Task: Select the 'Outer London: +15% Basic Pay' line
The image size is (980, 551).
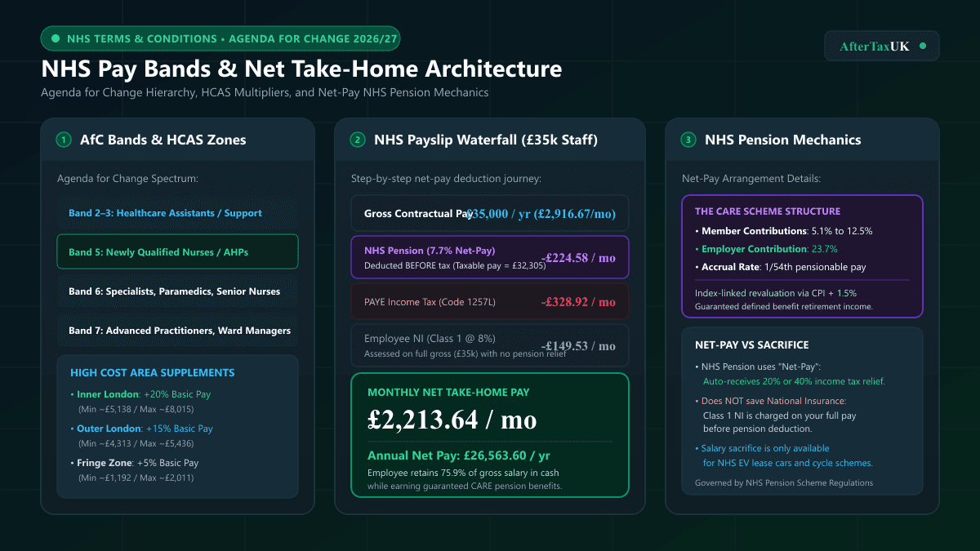Action: (x=141, y=429)
